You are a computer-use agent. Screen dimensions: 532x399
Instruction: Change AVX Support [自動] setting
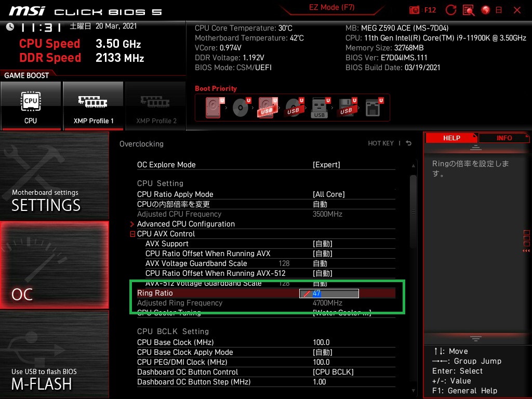pos(322,244)
